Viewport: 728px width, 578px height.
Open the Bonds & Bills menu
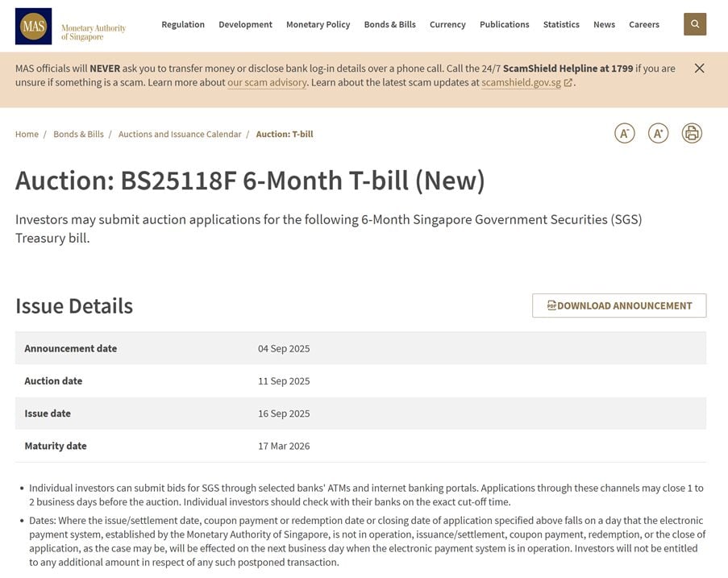(389, 25)
